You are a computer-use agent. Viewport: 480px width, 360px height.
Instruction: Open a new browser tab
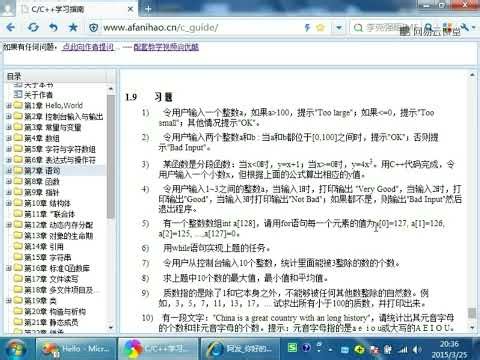pos(149,9)
